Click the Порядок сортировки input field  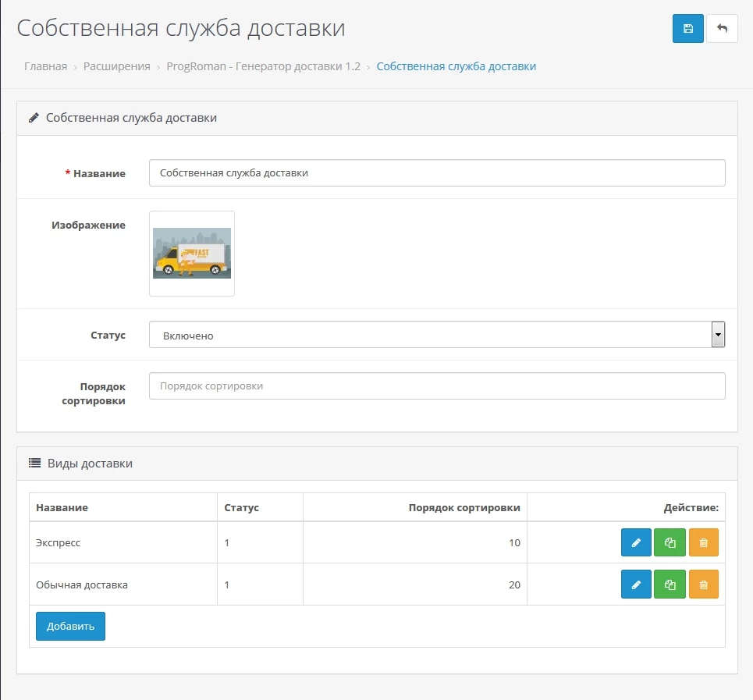coord(437,386)
